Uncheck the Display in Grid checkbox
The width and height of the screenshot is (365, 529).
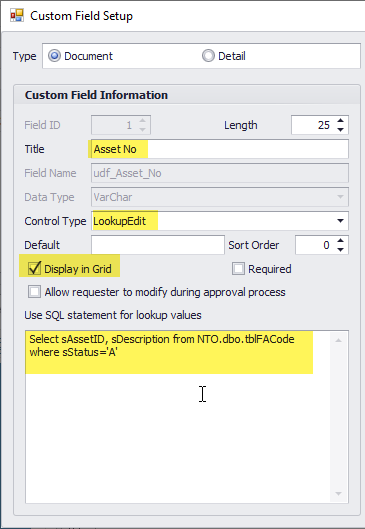click(x=34, y=269)
